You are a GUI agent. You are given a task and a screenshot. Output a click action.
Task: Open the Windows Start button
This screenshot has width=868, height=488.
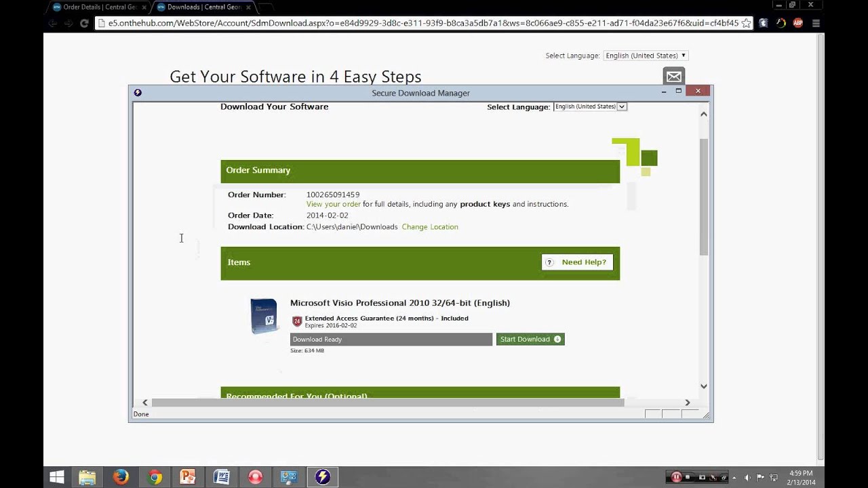tap(57, 477)
